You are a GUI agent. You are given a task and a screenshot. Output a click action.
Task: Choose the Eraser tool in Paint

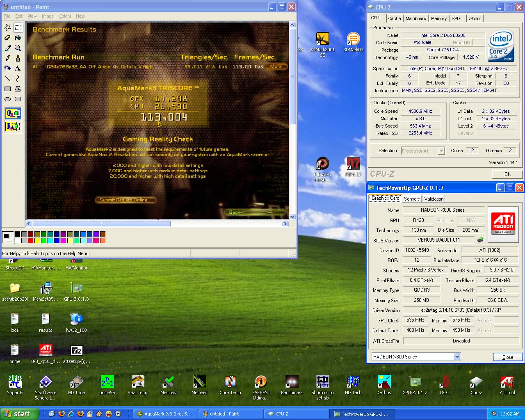[8, 38]
